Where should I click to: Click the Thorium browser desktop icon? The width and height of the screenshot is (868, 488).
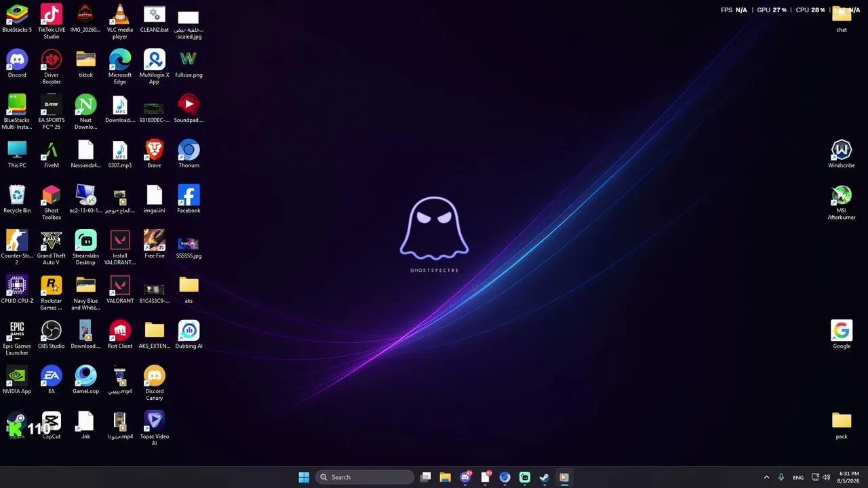(189, 155)
